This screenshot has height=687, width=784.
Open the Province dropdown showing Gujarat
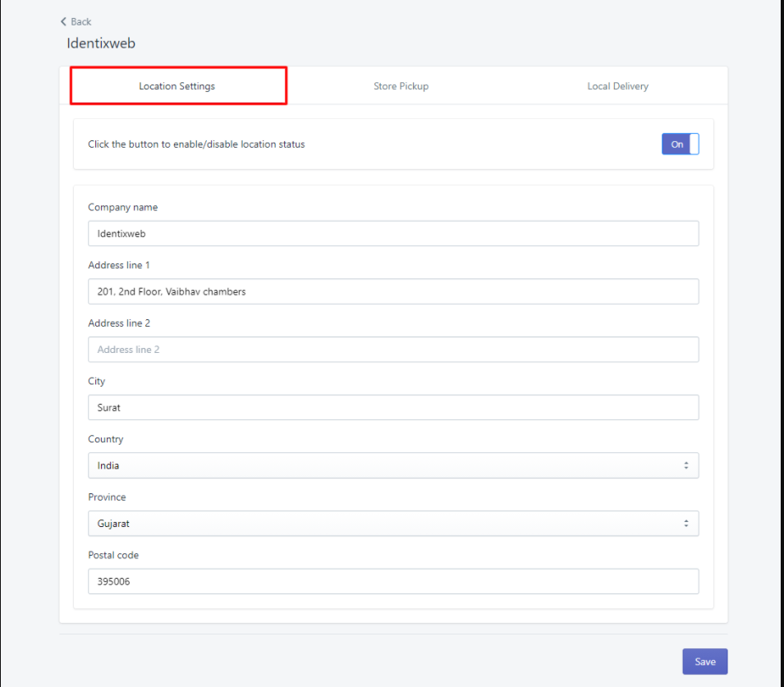click(x=393, y=524)
